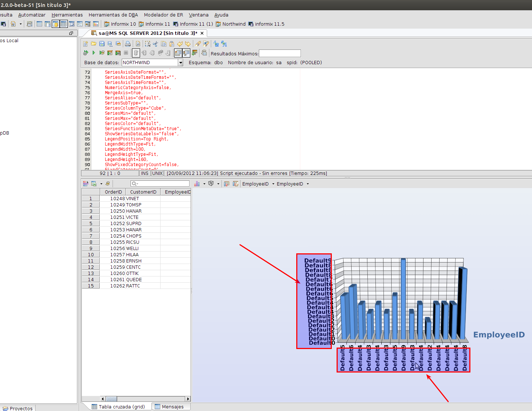Click the results search field
Viewport: 532px width, 411px height.
coord(160,184)
